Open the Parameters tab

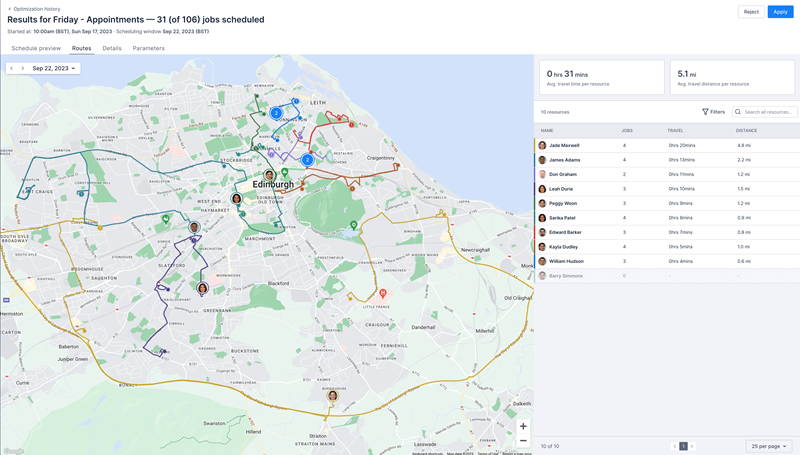(x=149, y=48)
